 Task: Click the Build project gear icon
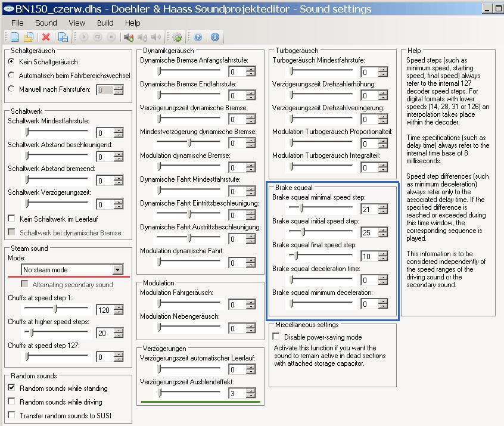pyautogui.click(x=177, y=38)
